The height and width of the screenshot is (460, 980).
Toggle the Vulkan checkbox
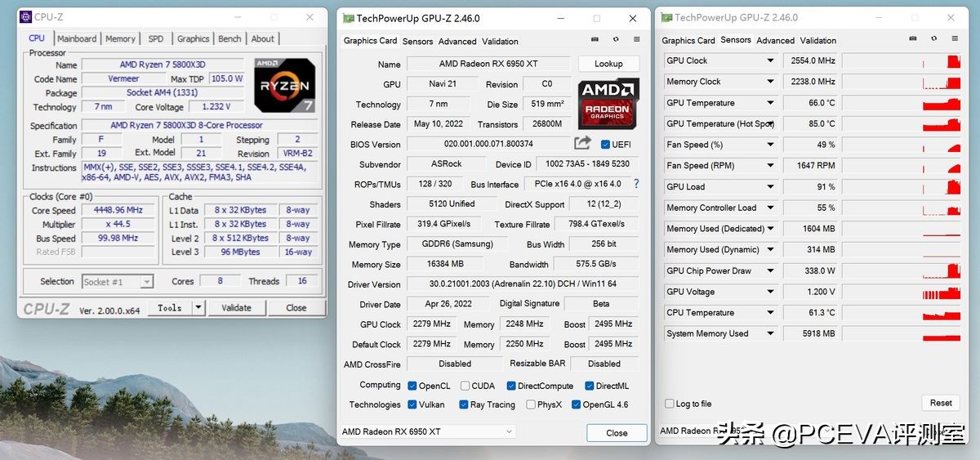click(412, 404)
